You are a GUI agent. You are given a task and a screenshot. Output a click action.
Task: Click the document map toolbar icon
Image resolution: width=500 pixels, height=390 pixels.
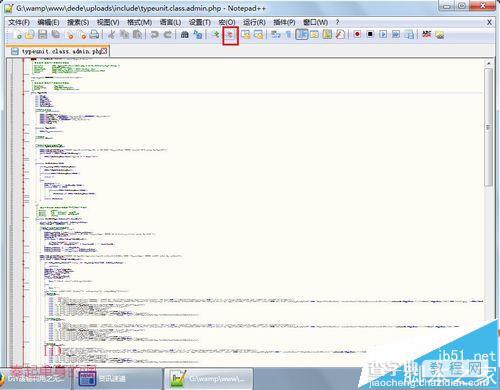327,35
